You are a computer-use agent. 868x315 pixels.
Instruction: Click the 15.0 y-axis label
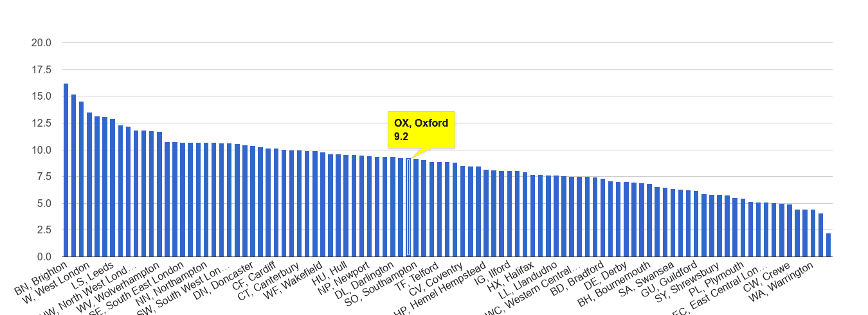tap(41, 96)
